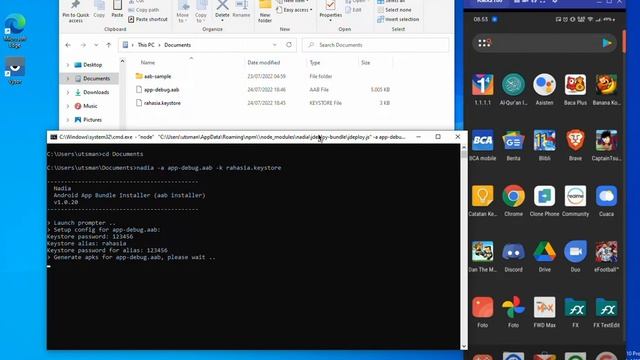
Task: Open the Easy access dropdown
Action: (294, 10)
